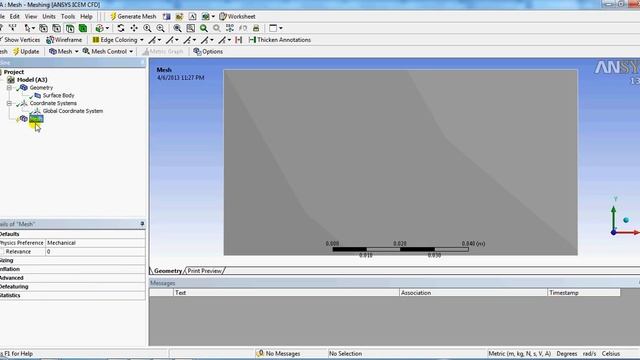Select the Pan view tool

(134, 28)
